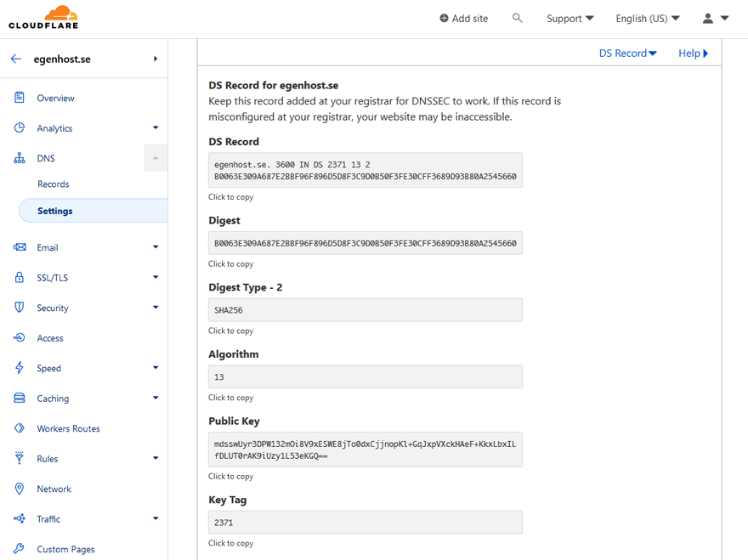Expand the Traffic submenu arrow
748x560 pixels.
tap(156, 518)
